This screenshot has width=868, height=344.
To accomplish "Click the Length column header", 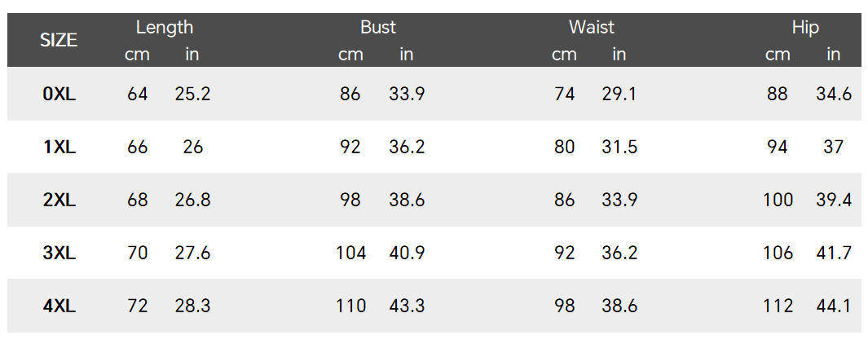I will click(164, 27).
